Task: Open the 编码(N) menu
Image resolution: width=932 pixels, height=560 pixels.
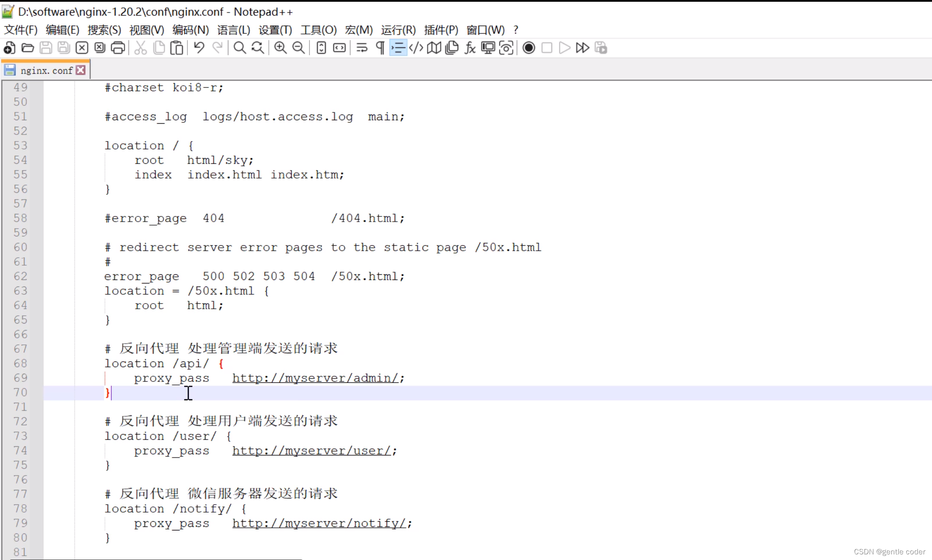Action: coord(190,30)
